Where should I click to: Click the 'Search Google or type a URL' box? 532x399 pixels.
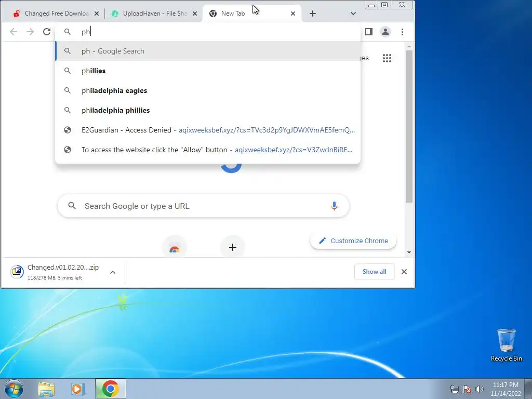pos(204,206)
